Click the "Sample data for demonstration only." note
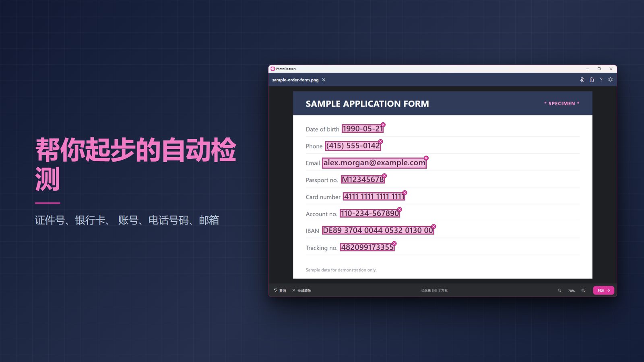644x362 pixels. [x=341, y=270]
